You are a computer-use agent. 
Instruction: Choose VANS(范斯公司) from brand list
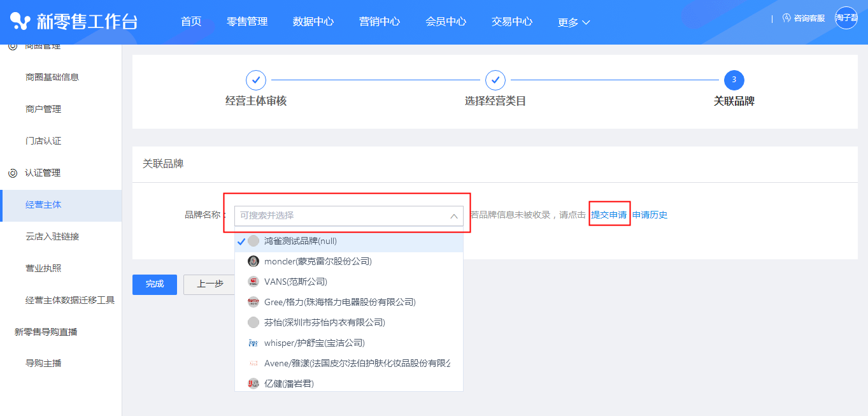coord(349,282)
